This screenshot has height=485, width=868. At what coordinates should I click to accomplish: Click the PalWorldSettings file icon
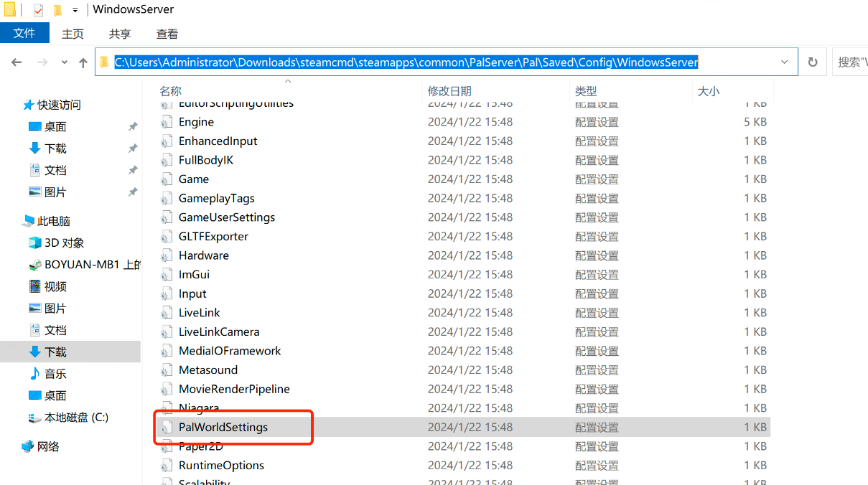167,428
